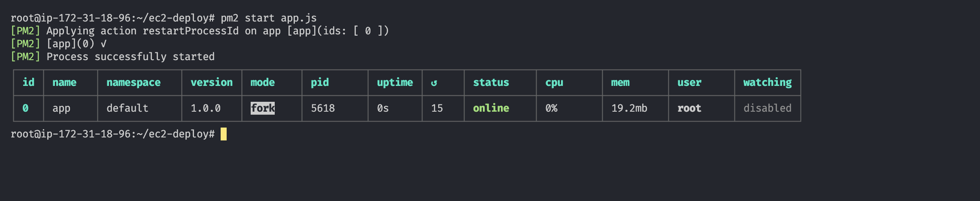Click the restart count icon column header
Image resolution: width=980 pixels, height=201 pixels.
pyautogui.click(x=434, y=83)
